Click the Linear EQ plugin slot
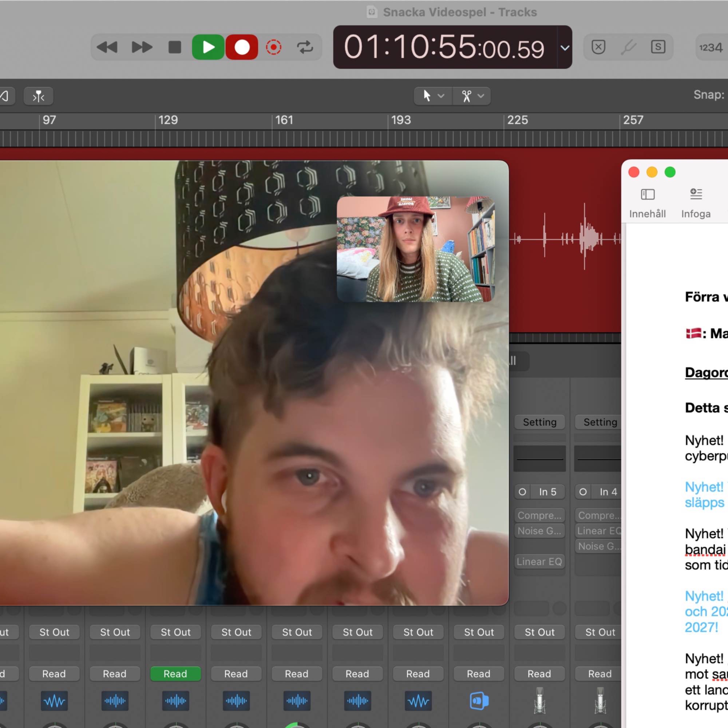Viewport: 728px width, 728px height. click(x=539, y=562)
